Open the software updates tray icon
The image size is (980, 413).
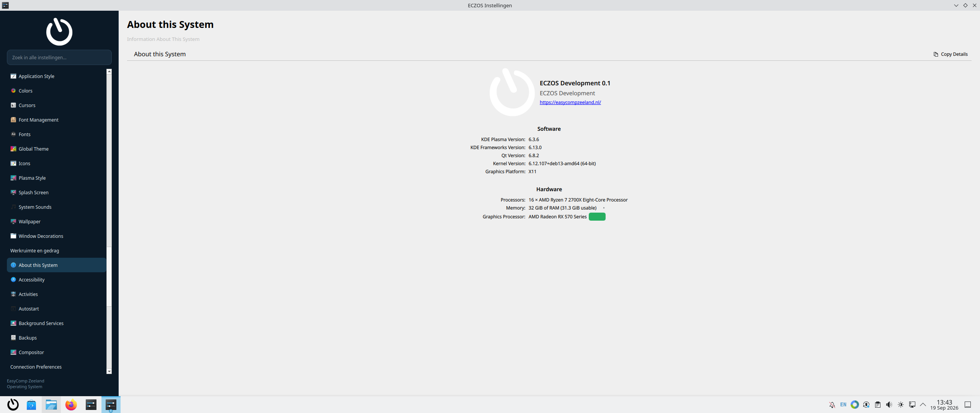(866, 405)
